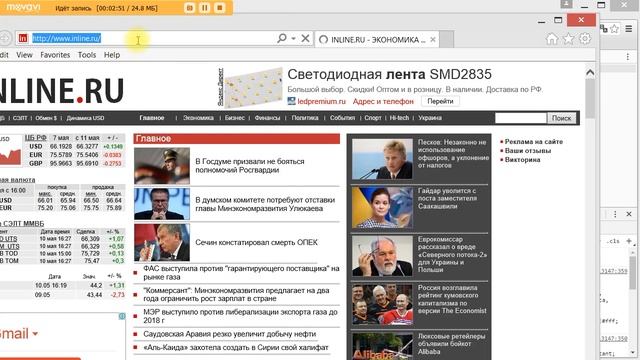Open the Ваши отзывы link

click(528, 151)
